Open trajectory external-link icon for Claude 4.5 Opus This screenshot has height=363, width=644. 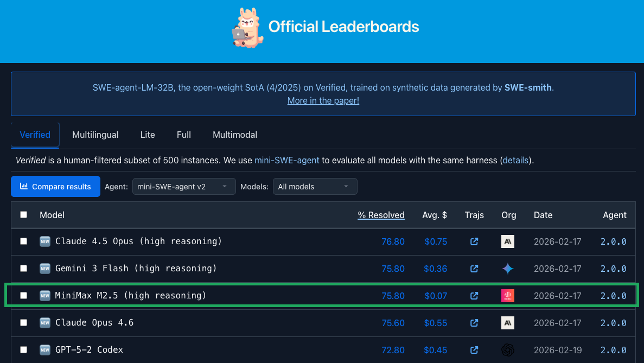(474, 241)
